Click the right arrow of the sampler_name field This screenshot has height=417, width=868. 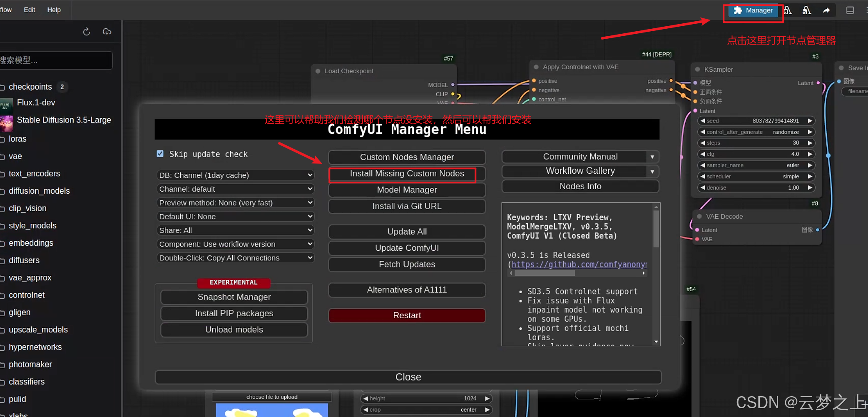tap(810, 165)
